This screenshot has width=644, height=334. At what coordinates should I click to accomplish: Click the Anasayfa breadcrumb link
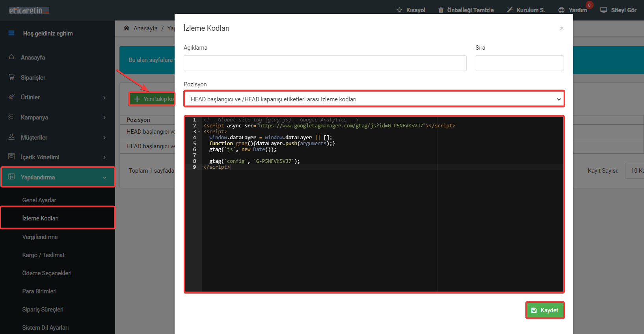click(145, 28)
